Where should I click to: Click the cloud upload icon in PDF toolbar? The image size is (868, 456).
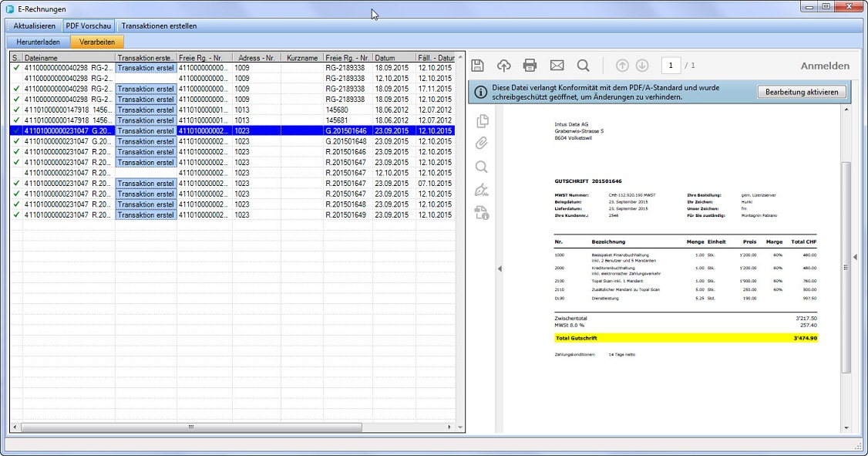[x=503, y=66]
